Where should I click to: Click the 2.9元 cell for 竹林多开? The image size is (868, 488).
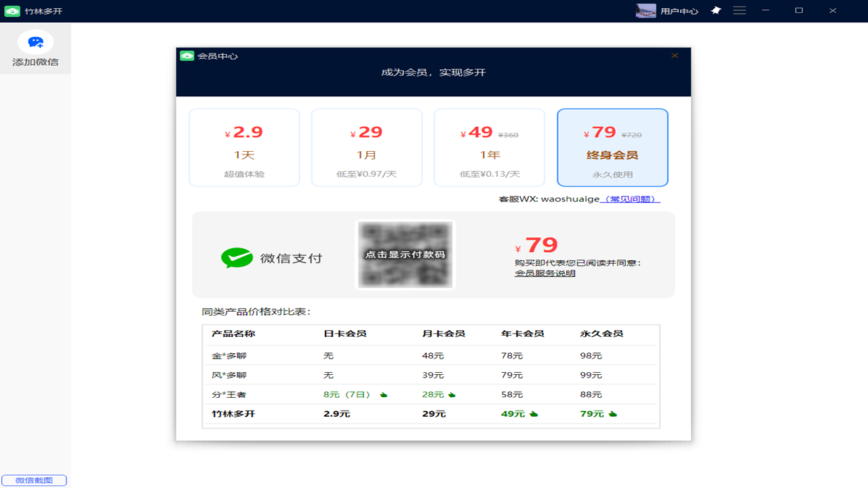[x=337, y=414]
